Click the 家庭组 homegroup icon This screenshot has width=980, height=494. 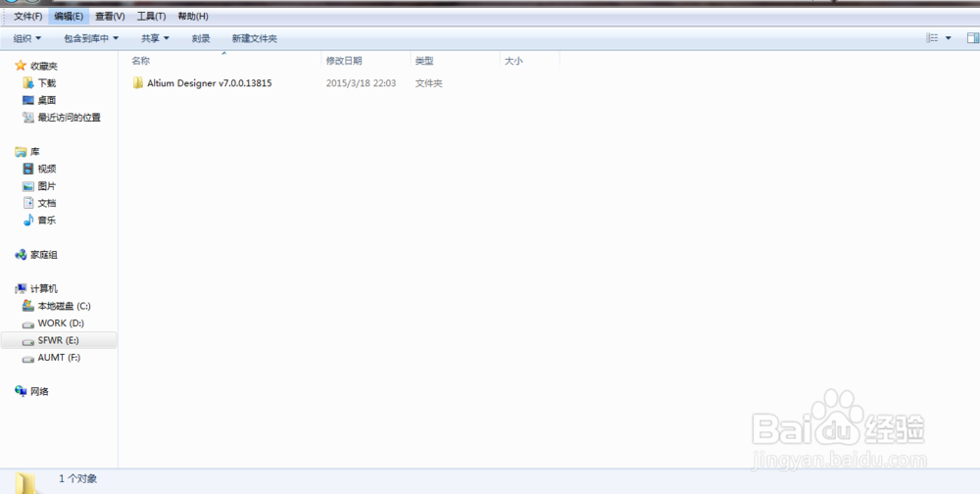(21, 255)
